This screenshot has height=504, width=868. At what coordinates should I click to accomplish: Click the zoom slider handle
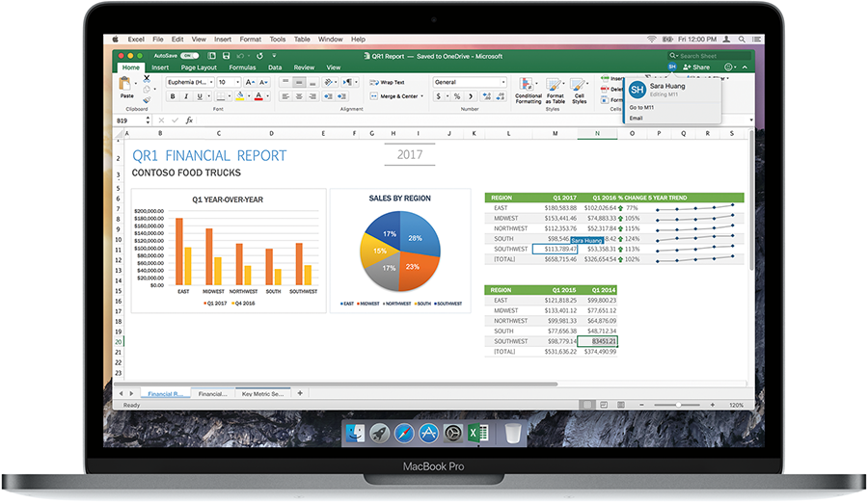678,405
